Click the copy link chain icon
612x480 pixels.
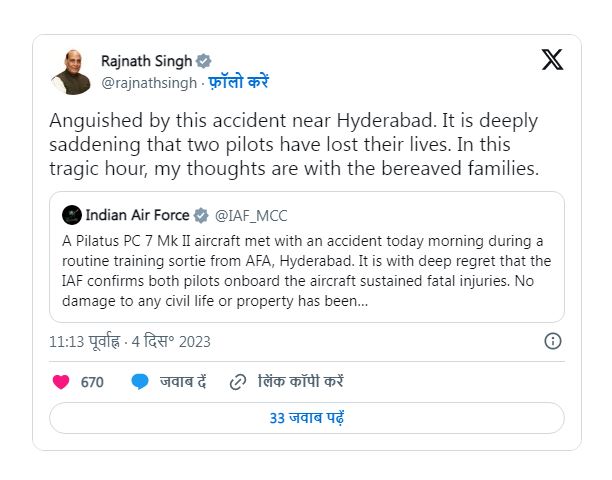tap(238, 381)
